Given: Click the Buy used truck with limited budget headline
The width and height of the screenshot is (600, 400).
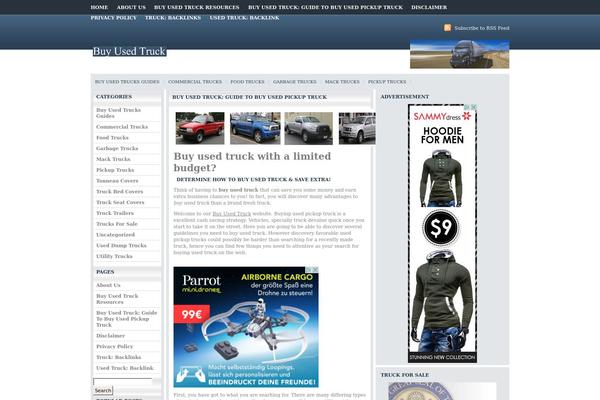Looking at the screenshot, I should 252,162.
